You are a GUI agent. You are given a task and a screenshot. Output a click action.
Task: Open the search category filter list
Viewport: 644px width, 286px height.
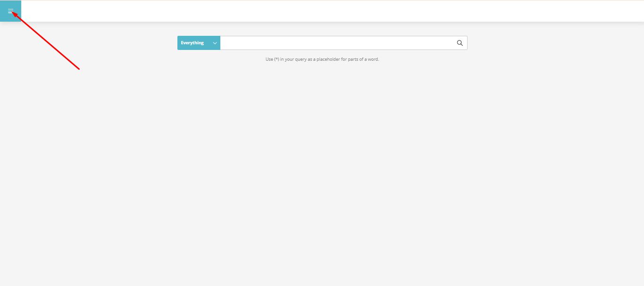pyautogui.click(x=199, y=43)
